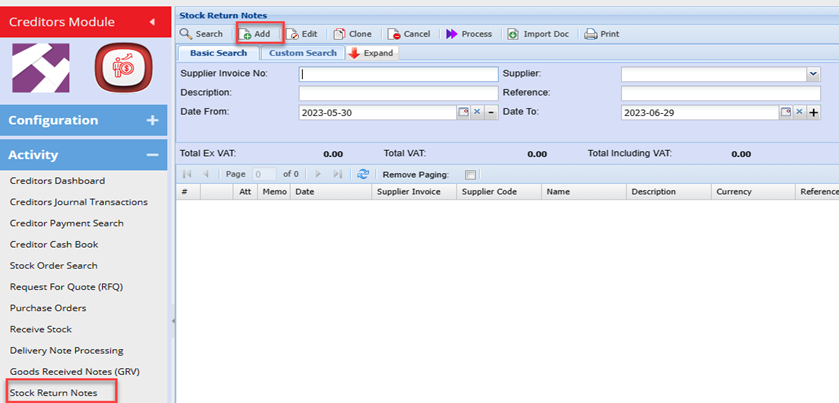Click the Page number input box
The width and height of the screenshot is (839, 403).
(264, 174)
